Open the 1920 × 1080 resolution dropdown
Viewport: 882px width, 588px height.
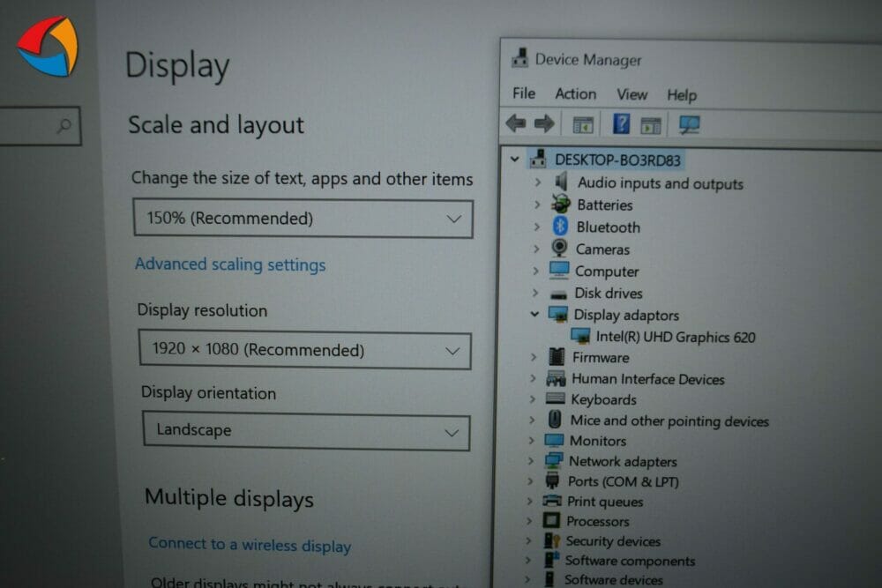304,350
